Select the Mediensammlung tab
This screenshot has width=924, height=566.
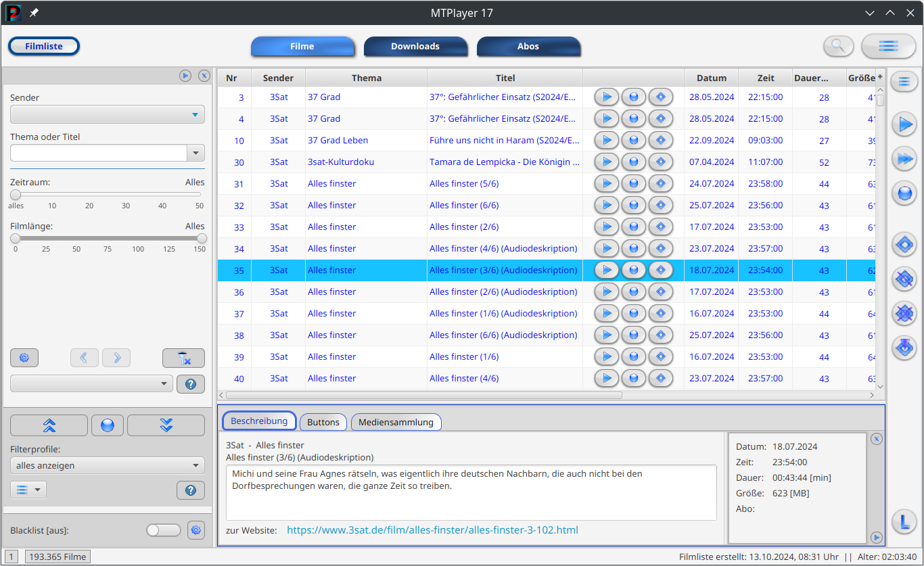396,422
